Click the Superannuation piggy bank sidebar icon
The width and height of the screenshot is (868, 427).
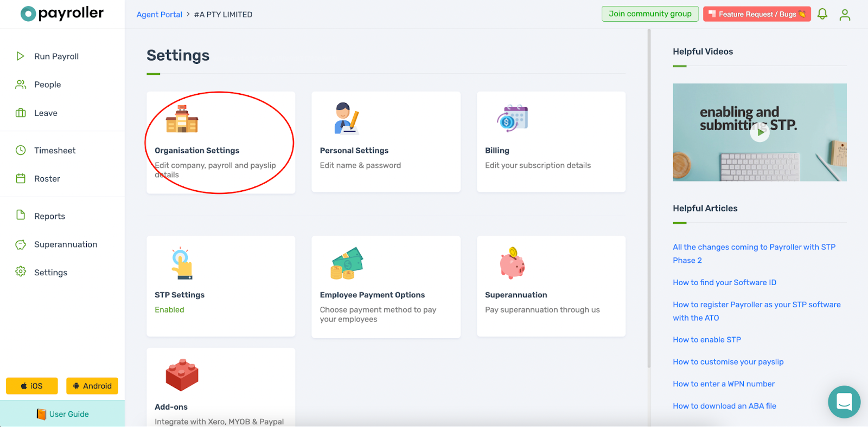click(x=21, y=244)
